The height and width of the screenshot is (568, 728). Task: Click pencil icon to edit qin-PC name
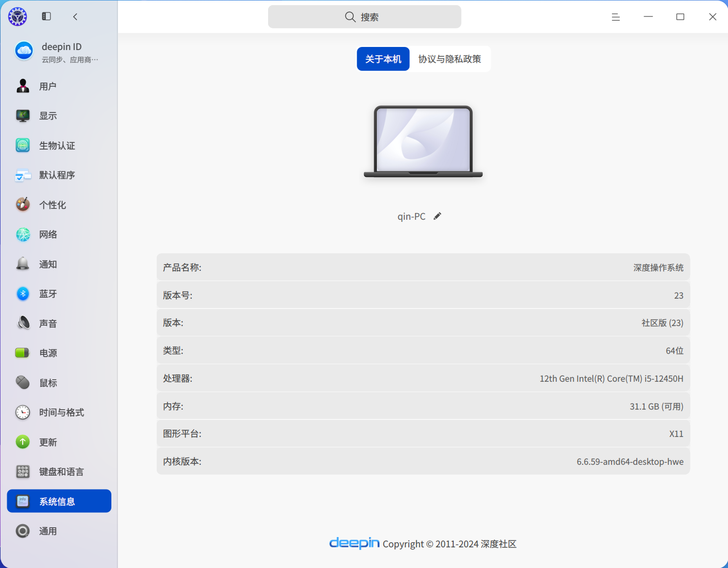[437, 216]
